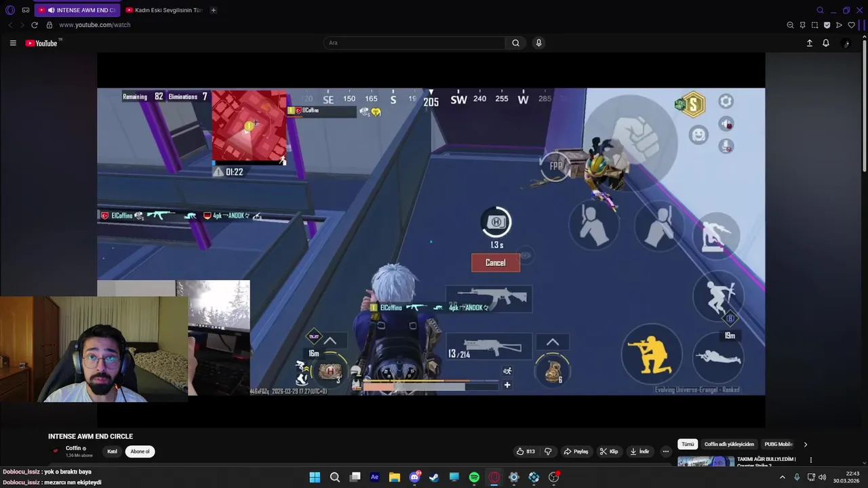
Task: Open the YouTube guide hamburger menu
Action: point(13,43)
